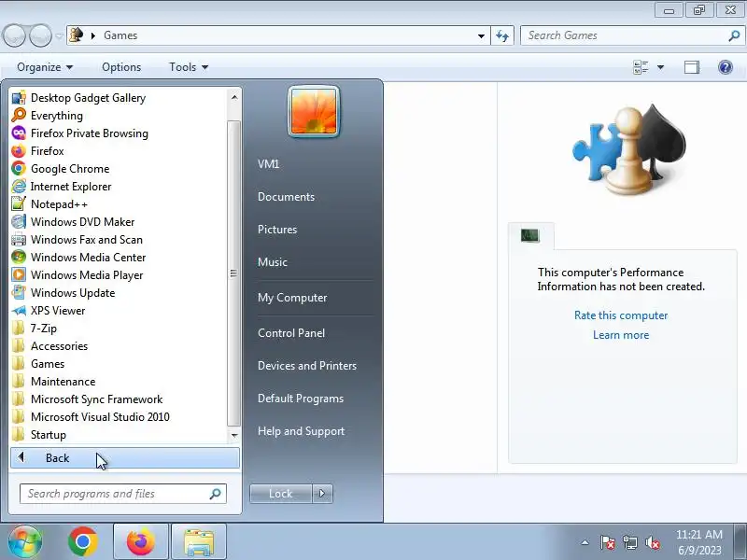This screenshot has width=747, height=560.
Task: Show hidden tray icons arrow
Action: (x=585, y=542)
